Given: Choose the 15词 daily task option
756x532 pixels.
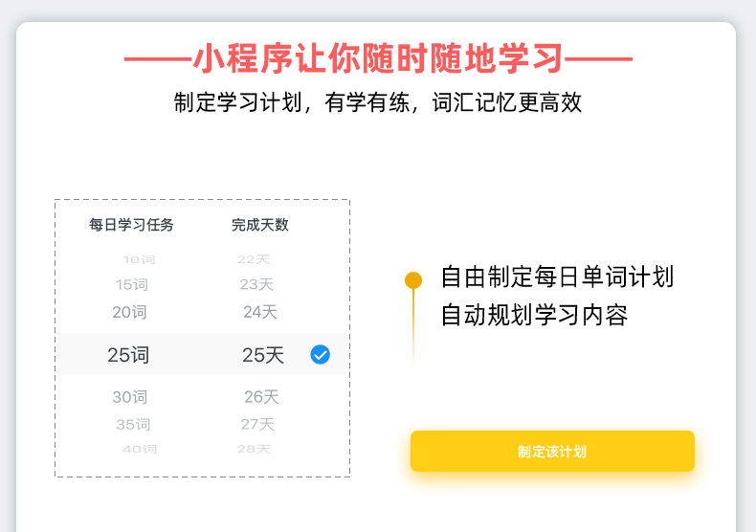Looking at the screenshot, I should 132,284.
